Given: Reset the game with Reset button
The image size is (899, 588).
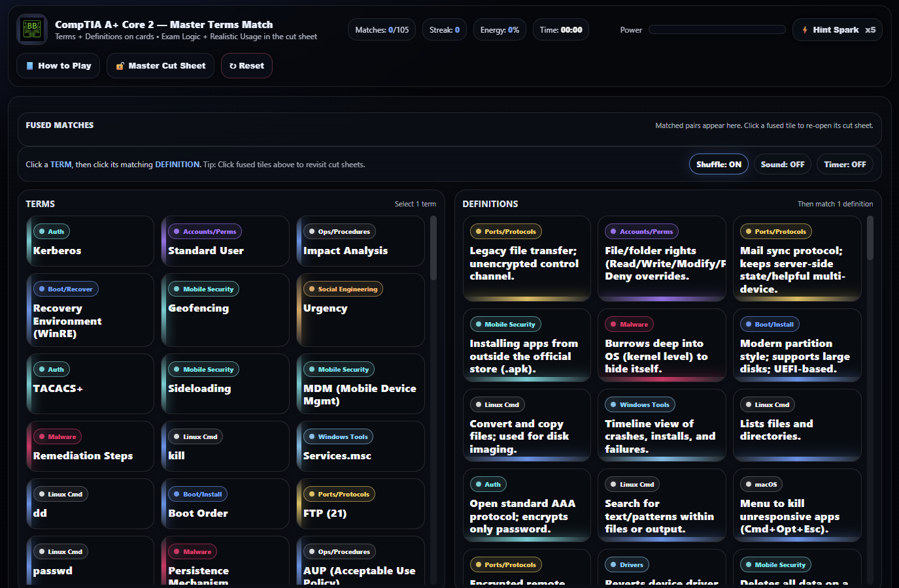Looking at the screenshot, I should point(246,66).
